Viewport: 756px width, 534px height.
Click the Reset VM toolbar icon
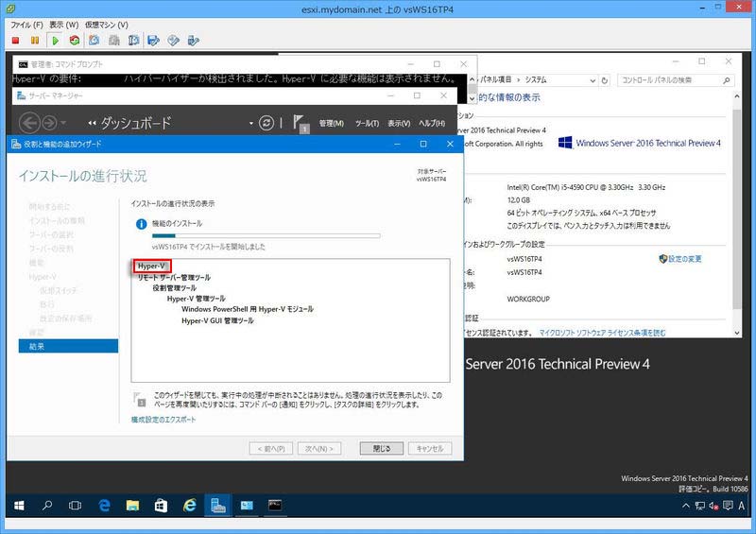75,41
